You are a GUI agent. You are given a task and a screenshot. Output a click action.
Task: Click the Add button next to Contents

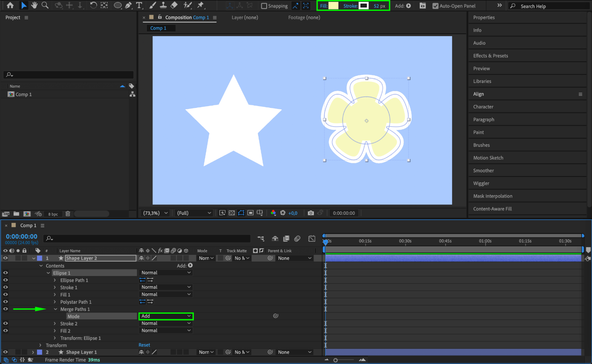tap(190, 266)
